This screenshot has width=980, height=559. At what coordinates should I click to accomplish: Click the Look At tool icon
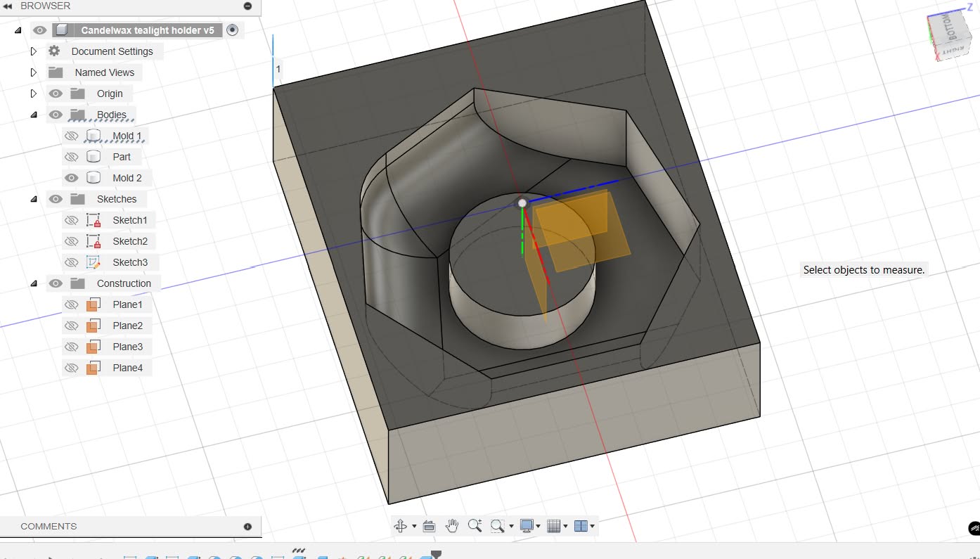pyautogui.click(x=430, y=526)
